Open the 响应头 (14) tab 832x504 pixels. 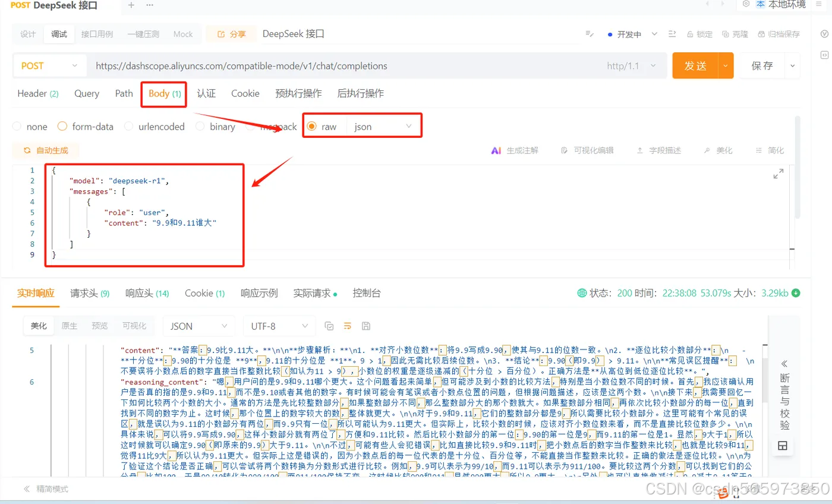pos(147,293)
